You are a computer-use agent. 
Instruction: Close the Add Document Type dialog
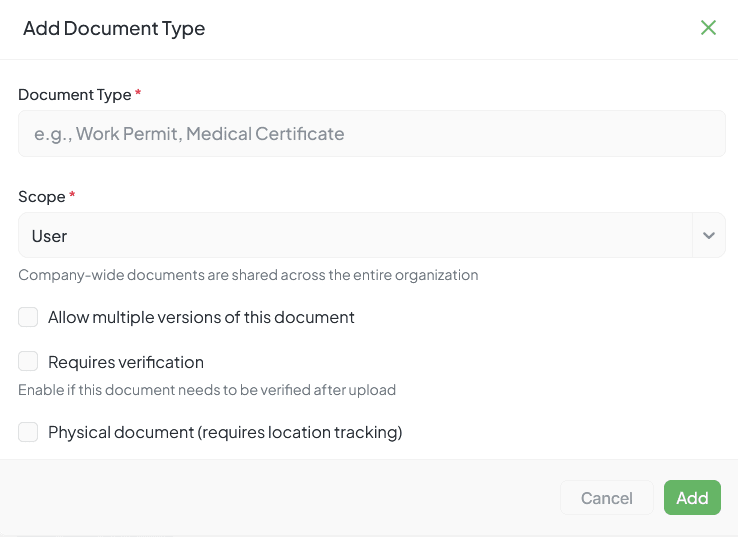pos(708,28)
